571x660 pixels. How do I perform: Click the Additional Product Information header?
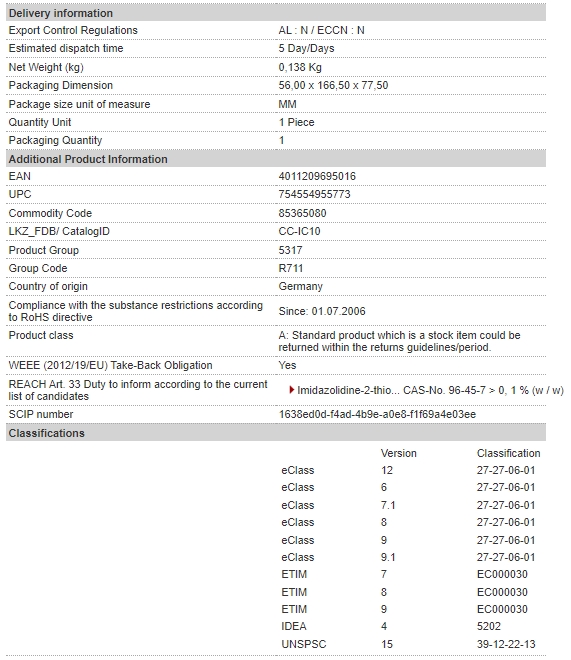point(276,159)
